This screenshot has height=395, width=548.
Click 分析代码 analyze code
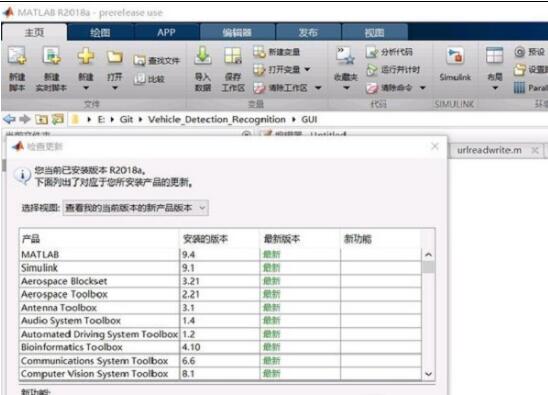389,52
